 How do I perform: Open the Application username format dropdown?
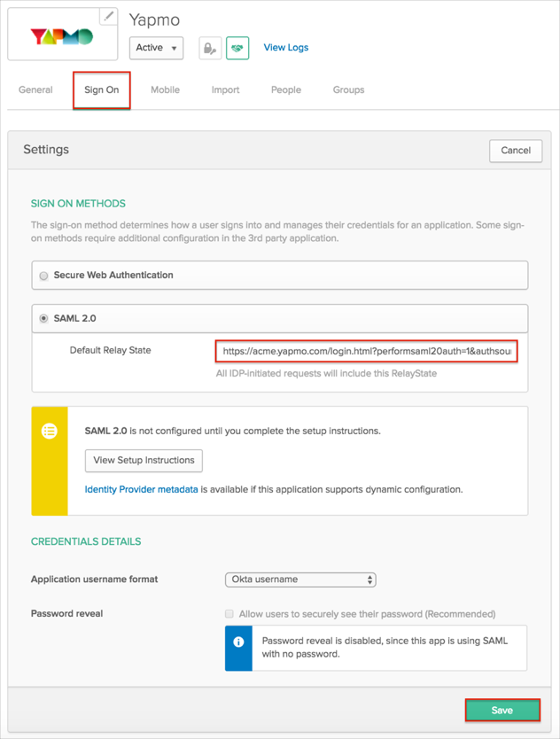click(300, 580)
